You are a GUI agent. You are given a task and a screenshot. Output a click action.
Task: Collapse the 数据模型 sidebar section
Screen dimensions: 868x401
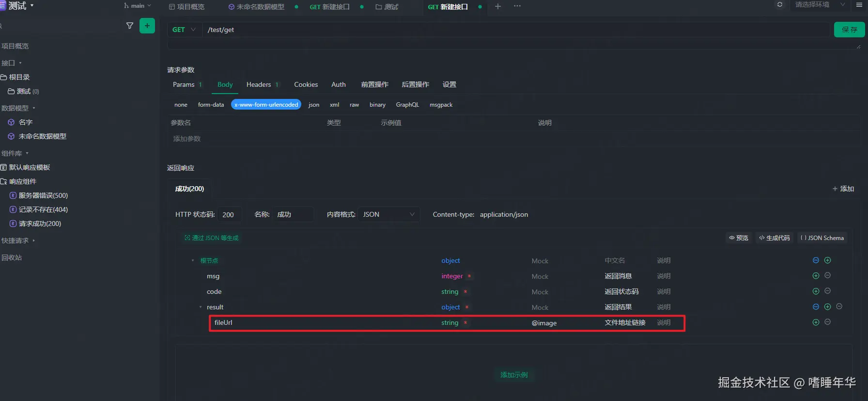33,108
